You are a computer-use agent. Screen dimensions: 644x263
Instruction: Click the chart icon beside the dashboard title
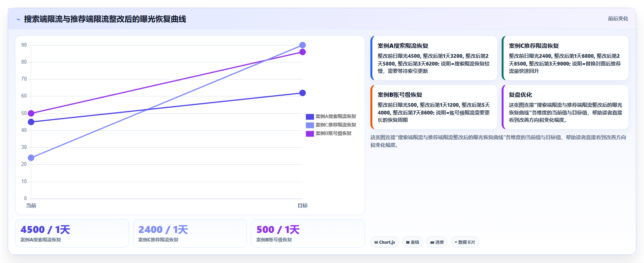point(19,19)
